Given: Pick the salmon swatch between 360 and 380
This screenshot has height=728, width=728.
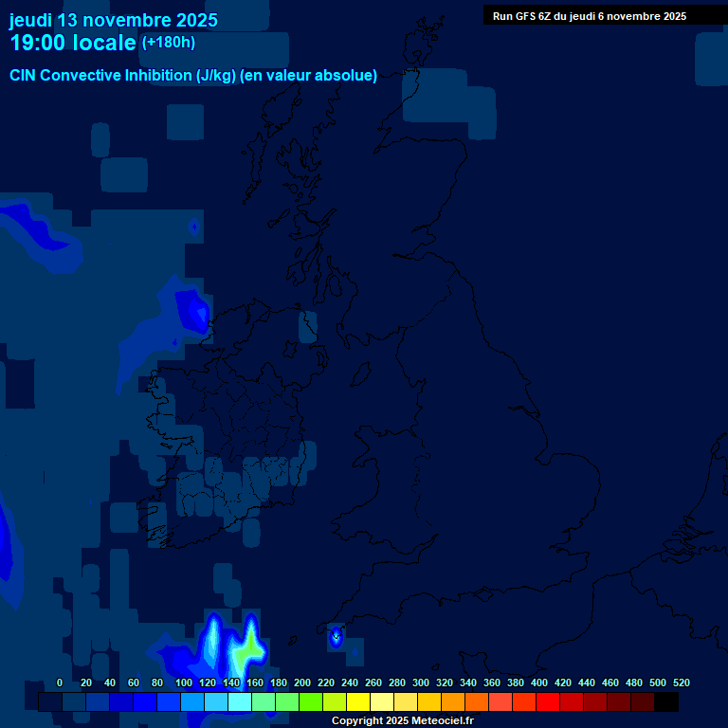Looking at the screenshot, I should [x=500, y=701].
